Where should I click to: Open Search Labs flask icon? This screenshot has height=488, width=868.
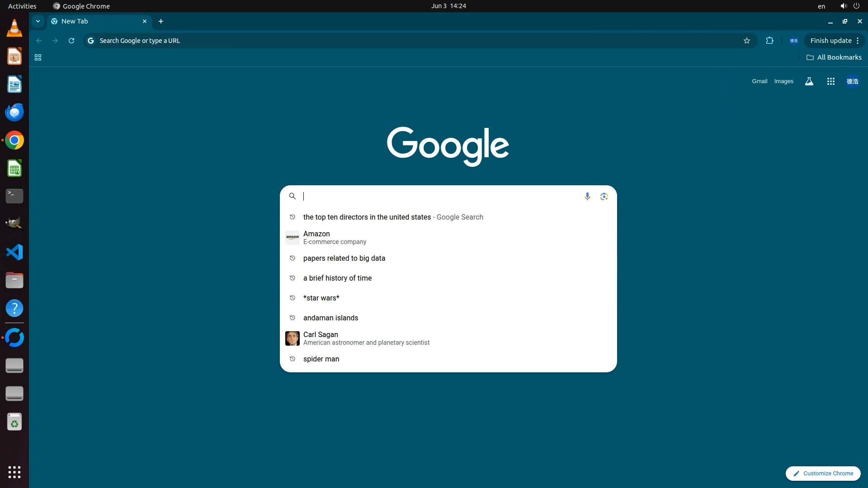[809, 81]
